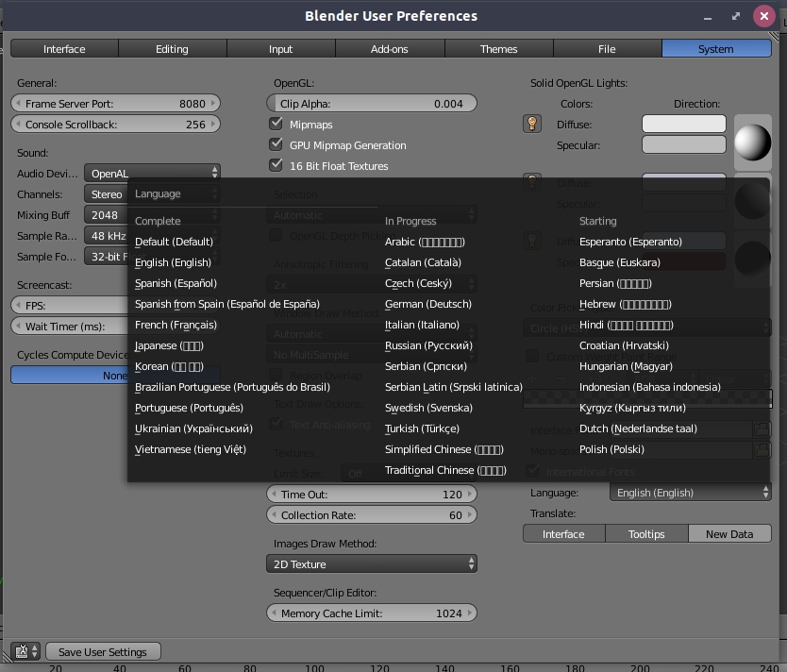Toggle Interface translation button
Image resolution: width=787 pixels, height=672 pixels.
tap(563, 534)
